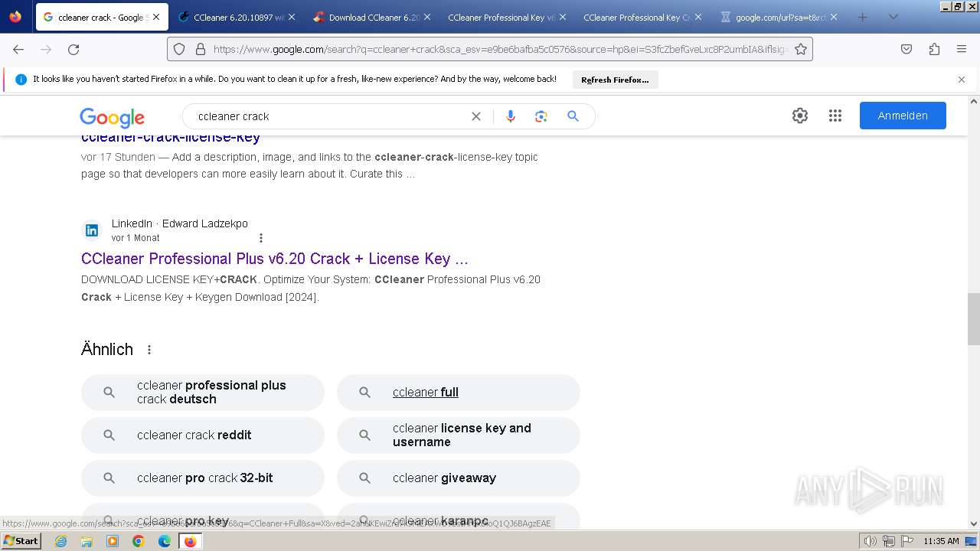Screen dimensions: 980x551
Task: Select related search ccleaner pro crack 32-bit
Action: 203,478
